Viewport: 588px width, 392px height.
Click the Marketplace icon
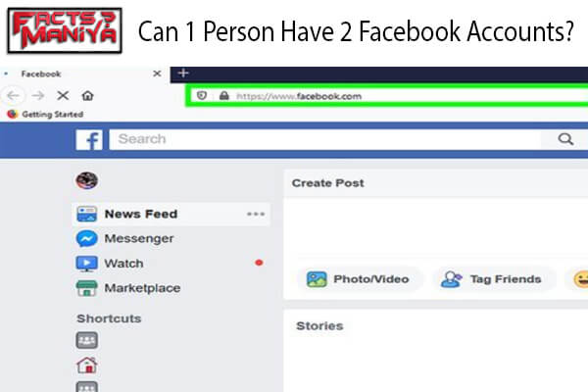tap(86, 288)
